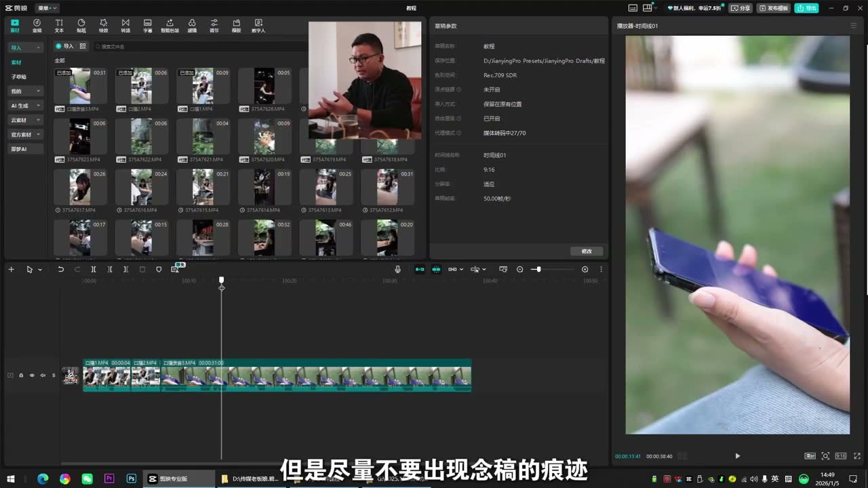Toggle auto snapping on the timeline
This screenshot has height=488, width=868.
[x=436, y=269]
